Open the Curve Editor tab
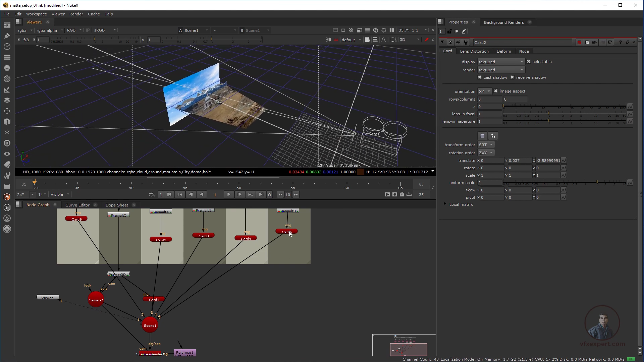Screen dimensions: 644x362 (x=77, y=205)
